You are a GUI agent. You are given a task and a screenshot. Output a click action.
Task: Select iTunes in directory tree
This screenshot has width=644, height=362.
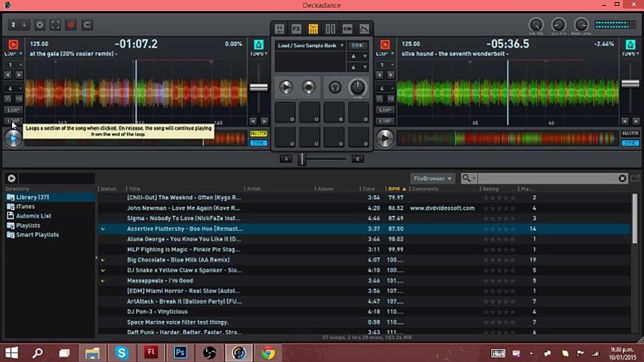click(x=25, y=207)
